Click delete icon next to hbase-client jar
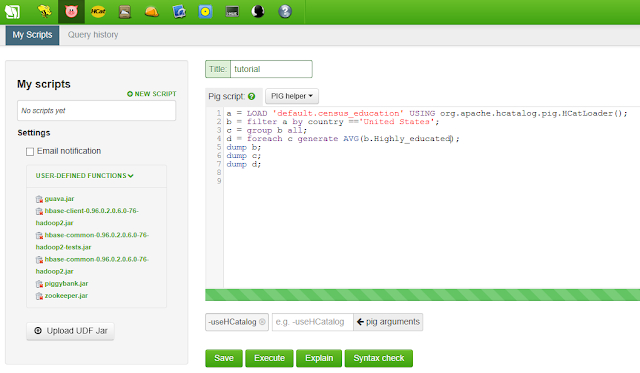 point(39,211)
